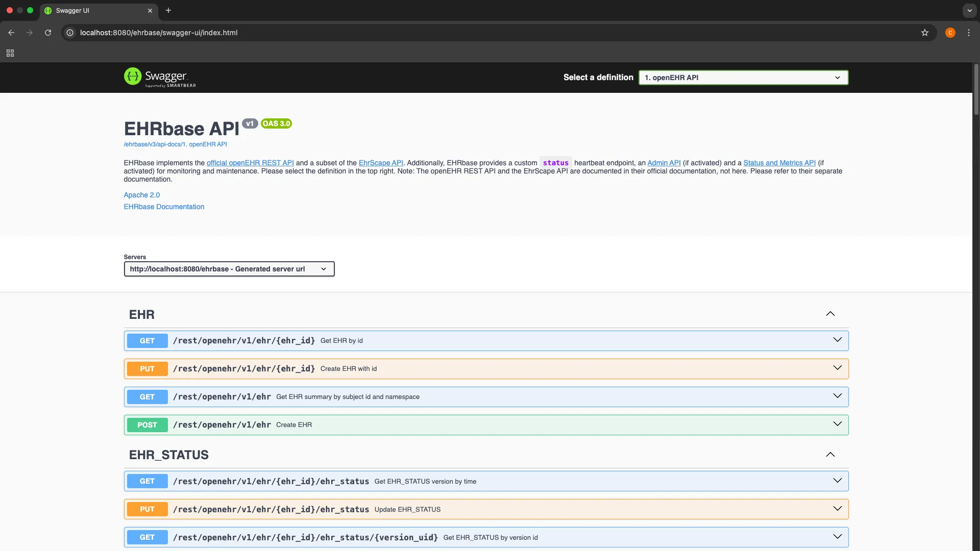Open the official openEHR REST API link

[x=250, y=163]
